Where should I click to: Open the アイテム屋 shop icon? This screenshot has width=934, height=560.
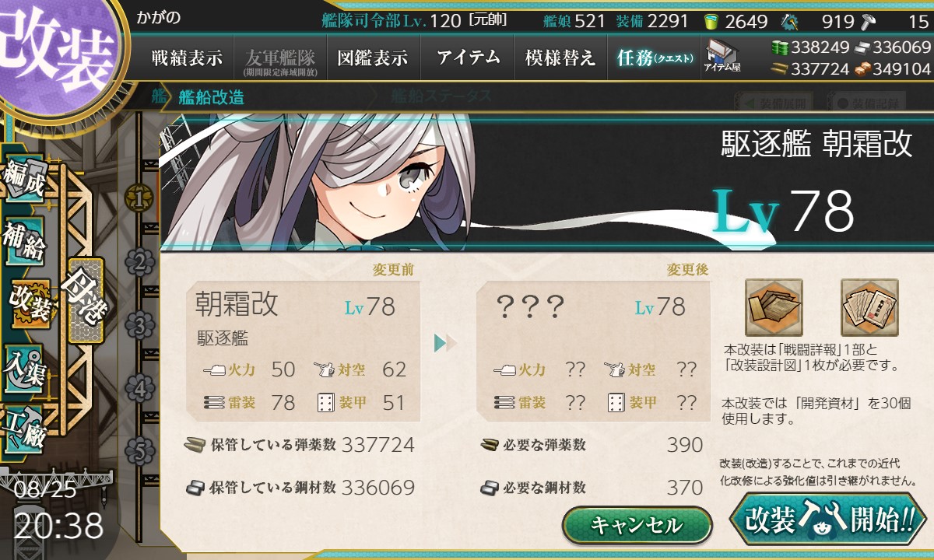[722, 57]
